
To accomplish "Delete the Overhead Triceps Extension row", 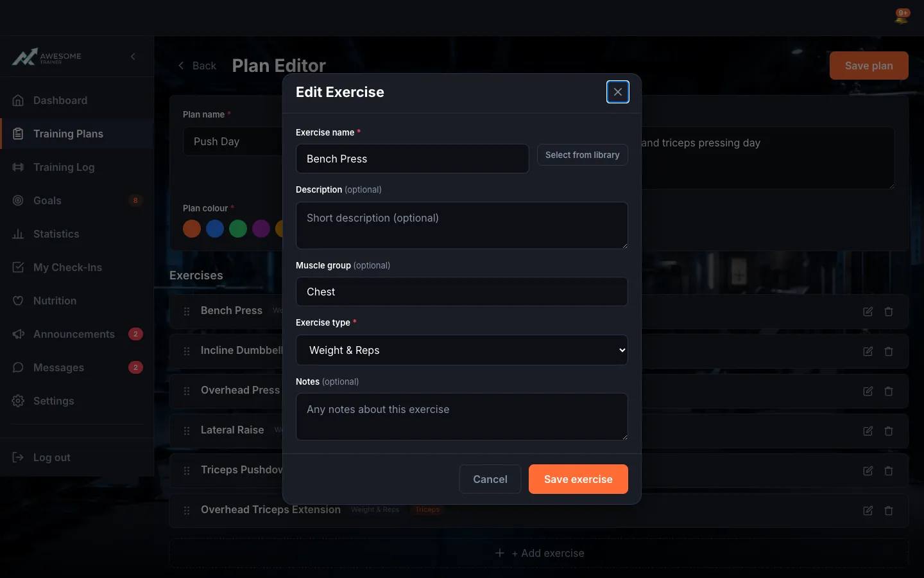I will pos(889,511).
